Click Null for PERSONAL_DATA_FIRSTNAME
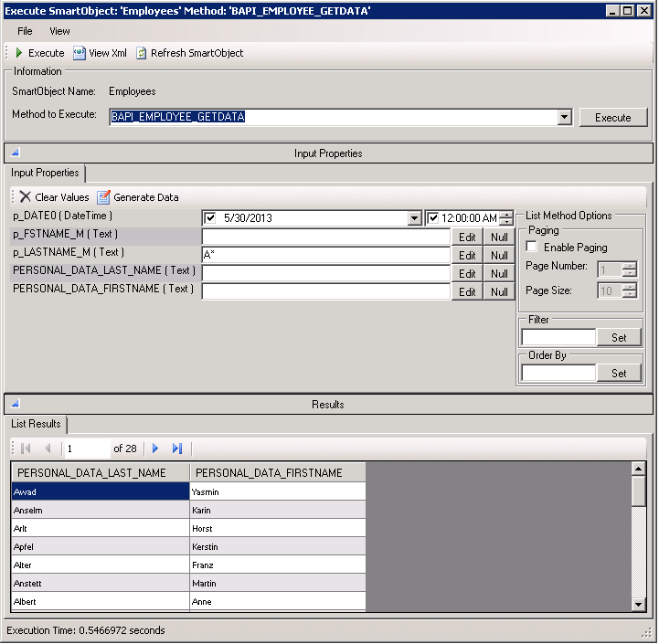 (x=499, y=291)
